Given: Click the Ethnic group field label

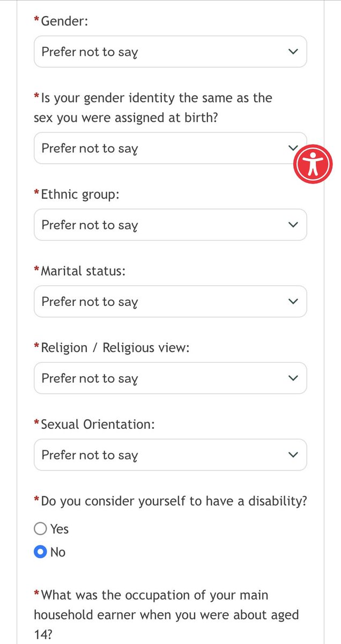Looking at the screenshot, I should (80, 194).
